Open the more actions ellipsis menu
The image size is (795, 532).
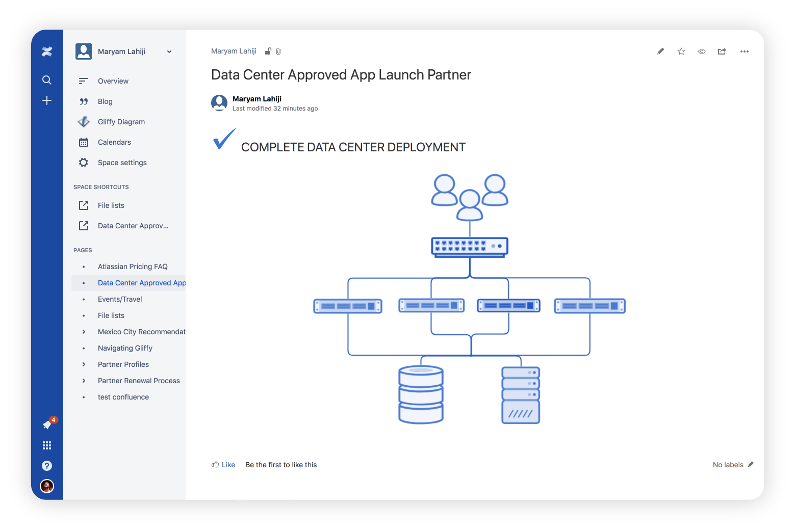[x=745, y=51]
